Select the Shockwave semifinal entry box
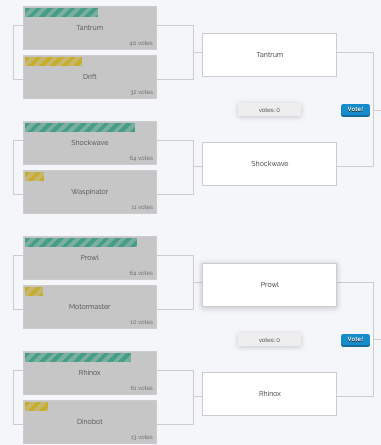Viewport: 381px width, 445px height. pyautogui.click(x=269, y=164)
